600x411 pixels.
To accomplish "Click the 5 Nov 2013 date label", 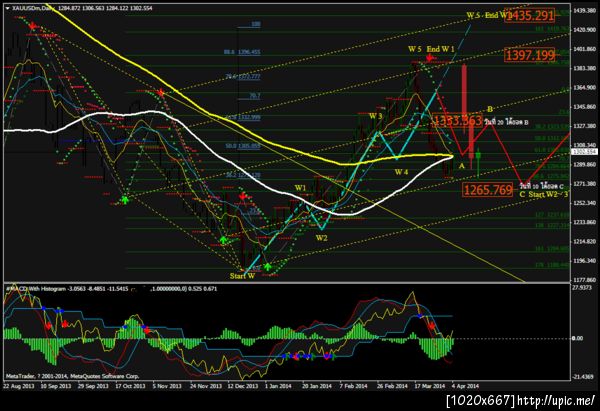I will [x=167, y=386].
